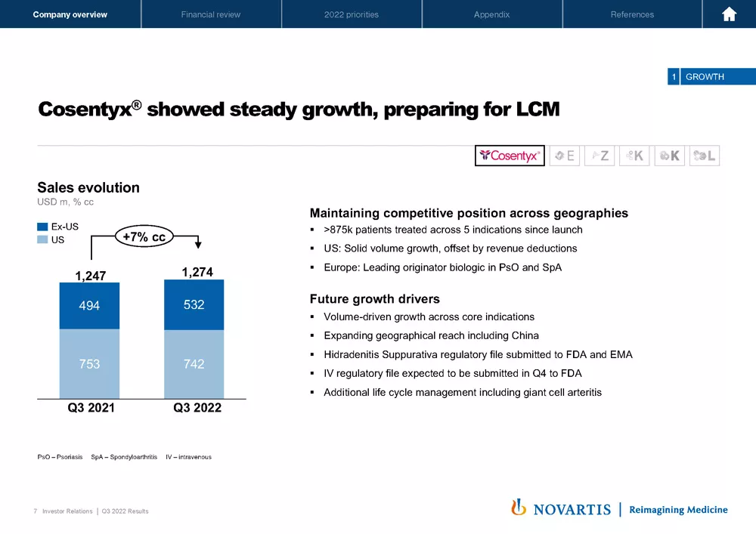Viewport: 756px width, 534px height.
Task: Open the K product icon beside the Z icon
Action: pyautogui.click(x=634, y=156)
